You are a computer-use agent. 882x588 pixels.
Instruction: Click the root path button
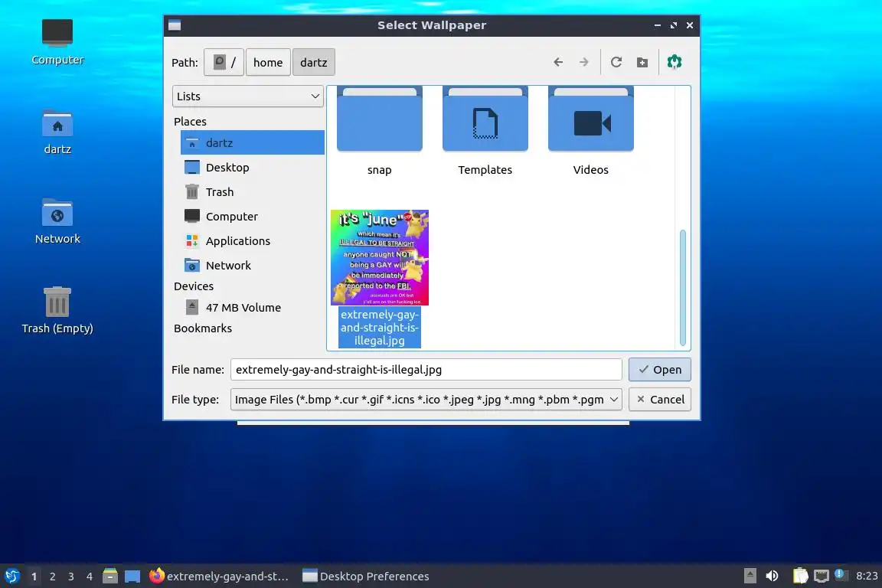pos(224,62)
